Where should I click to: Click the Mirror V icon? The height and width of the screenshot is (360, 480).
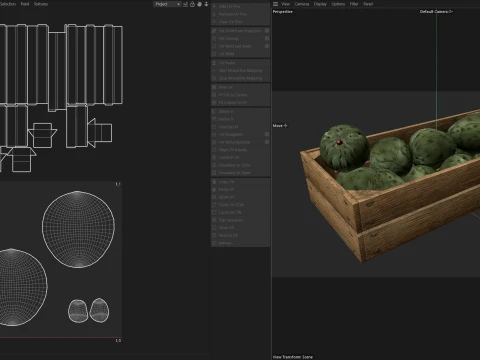(214, 119)
